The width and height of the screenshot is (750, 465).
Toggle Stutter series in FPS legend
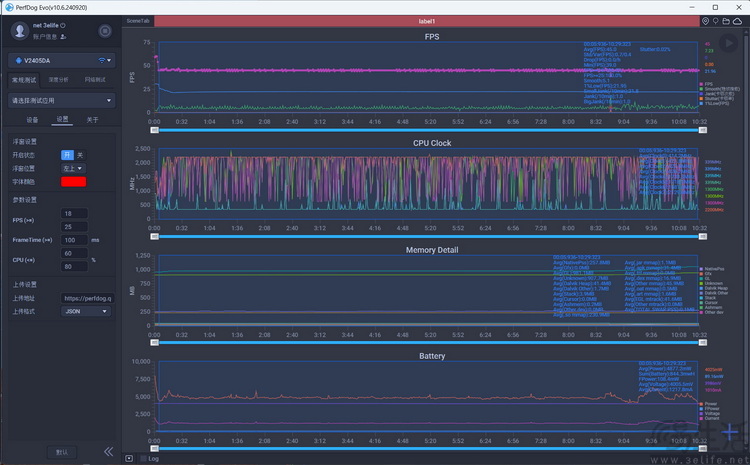tap(717, 99)
